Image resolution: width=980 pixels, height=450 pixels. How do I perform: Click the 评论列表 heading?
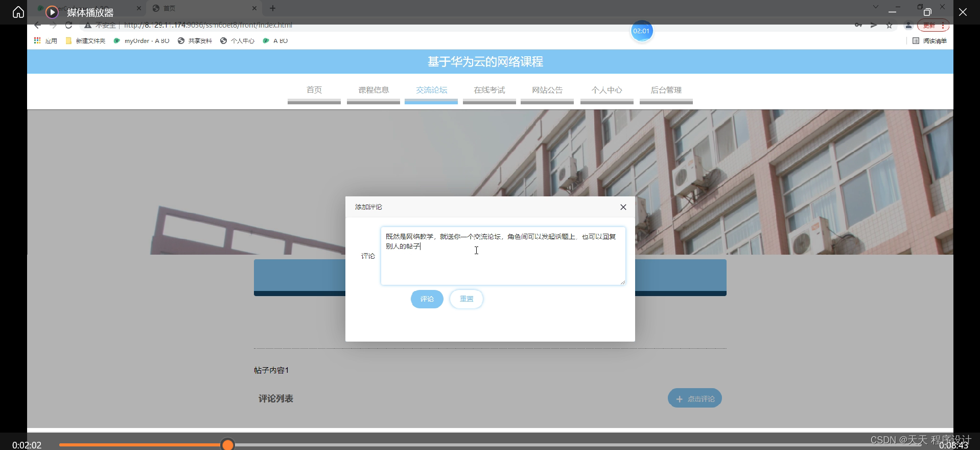pos(276,398)
